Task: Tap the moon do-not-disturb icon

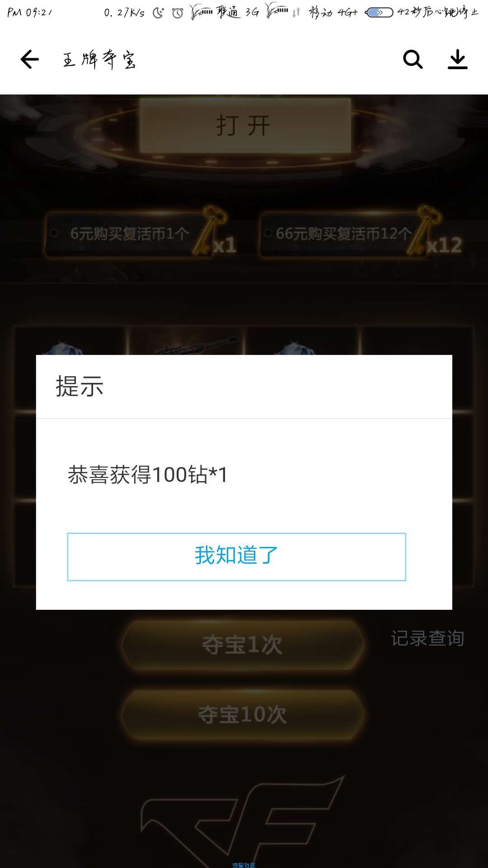Action: 158,13
